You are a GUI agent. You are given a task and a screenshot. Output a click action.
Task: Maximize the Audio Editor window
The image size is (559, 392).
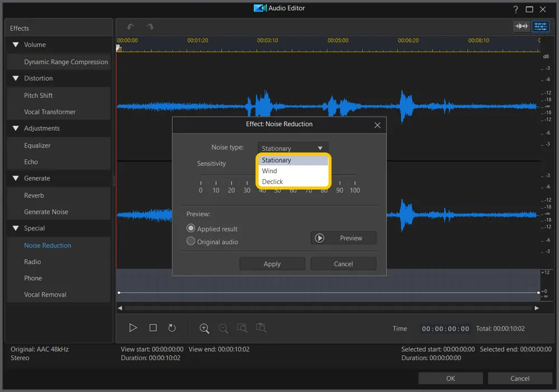pyautogui.click(x=529, y=9)
